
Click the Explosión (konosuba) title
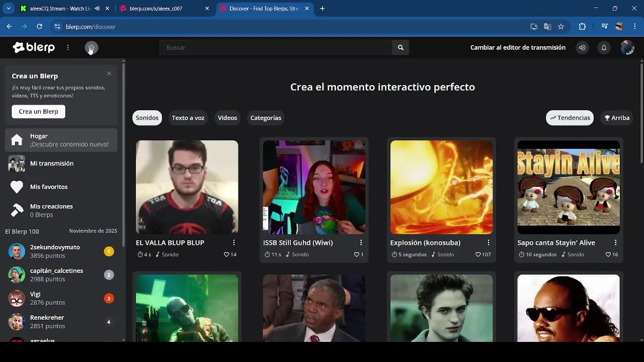[425, 243]
